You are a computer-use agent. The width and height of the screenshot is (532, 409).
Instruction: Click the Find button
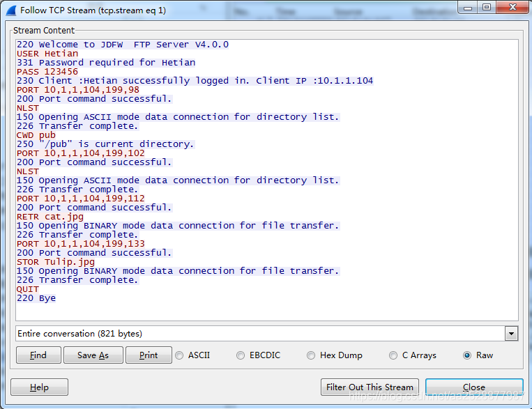coord(38,355)
